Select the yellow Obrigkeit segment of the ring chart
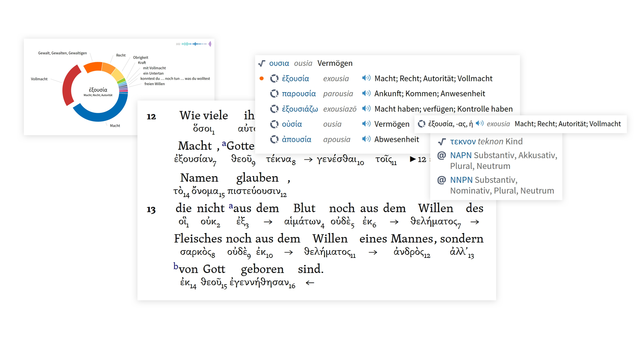The image size is (644, 345). tap(118, 75)
